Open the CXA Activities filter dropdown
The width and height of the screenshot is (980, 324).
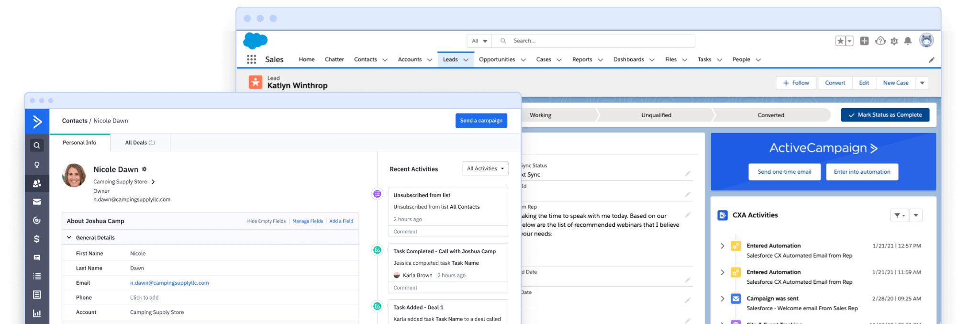(x=899, y=215)
